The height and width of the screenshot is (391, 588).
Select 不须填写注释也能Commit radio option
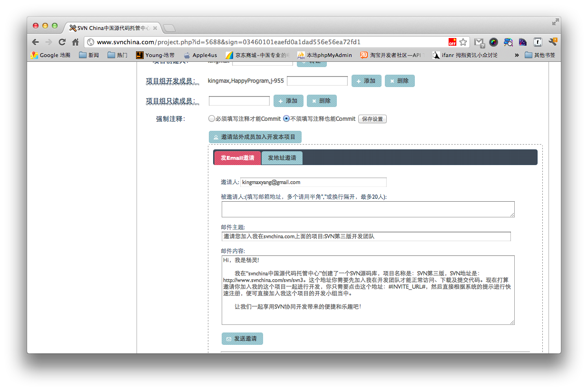pyautogui.click(x=286, y=118)
